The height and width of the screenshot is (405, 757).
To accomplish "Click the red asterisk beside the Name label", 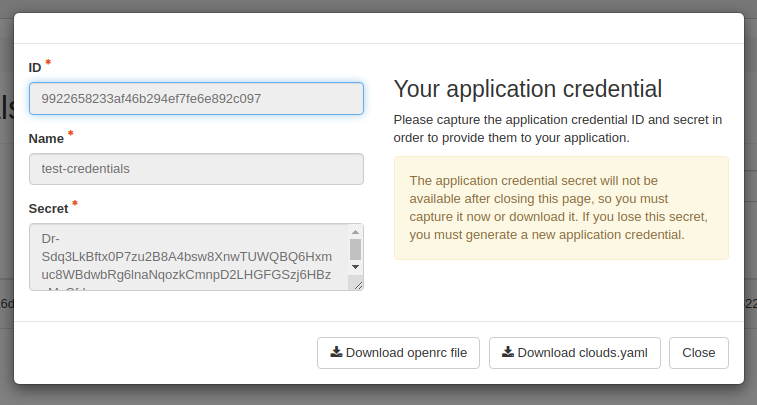I will point(70,135).
